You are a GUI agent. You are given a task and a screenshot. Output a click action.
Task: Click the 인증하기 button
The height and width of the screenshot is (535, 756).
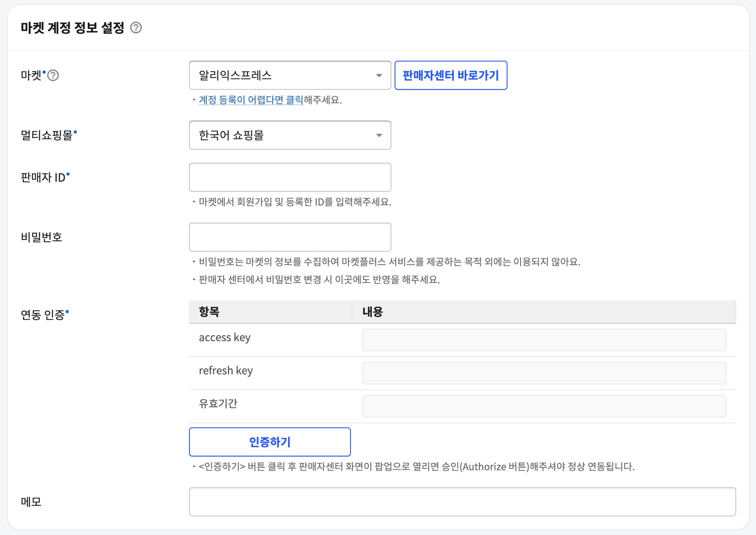pyautogui.click(x=270, y=442)
